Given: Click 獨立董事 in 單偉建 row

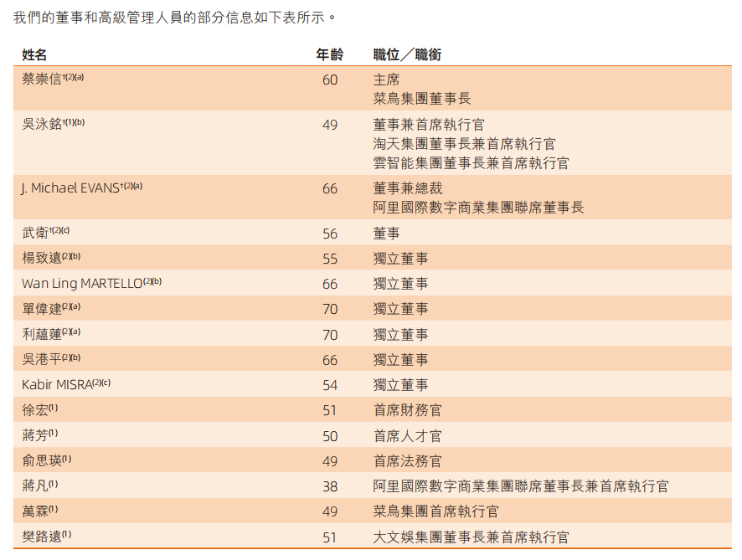Looking at the screenshot, I should 400,309.
